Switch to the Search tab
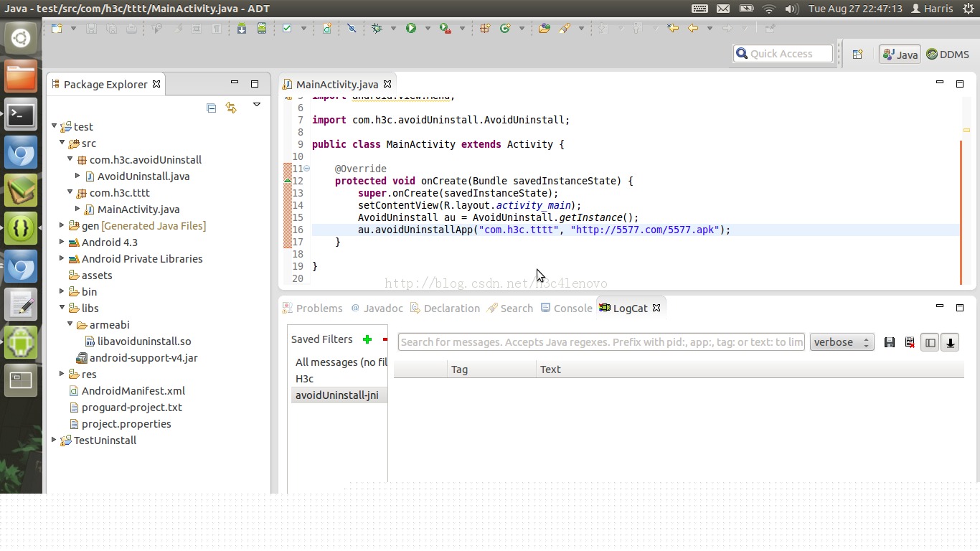 [510, 308]
